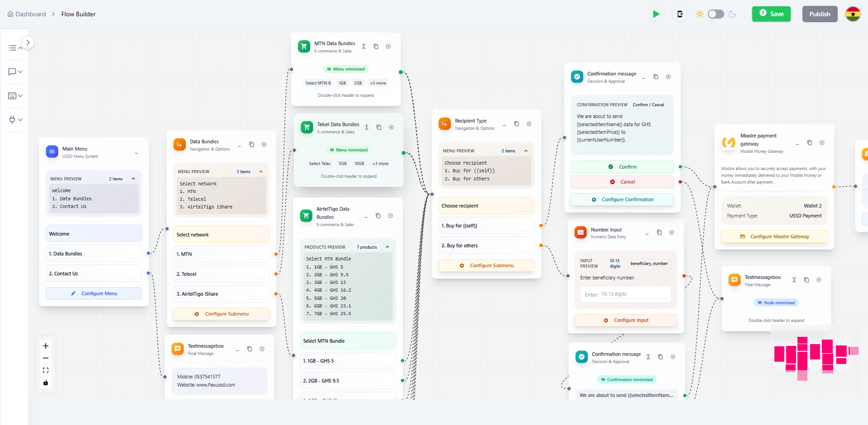The height and width of the screenshot is (425, 868).
Task: Open Configure Moolre Gateway settings
Action: point(774,236)
